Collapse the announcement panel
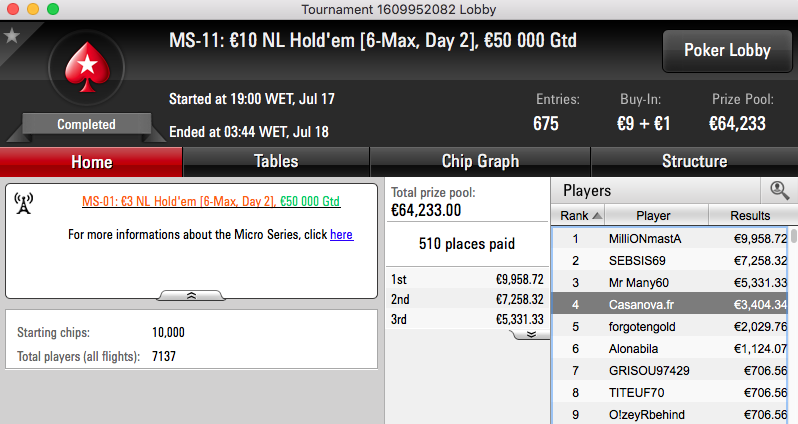 click(x=191, y=295)
